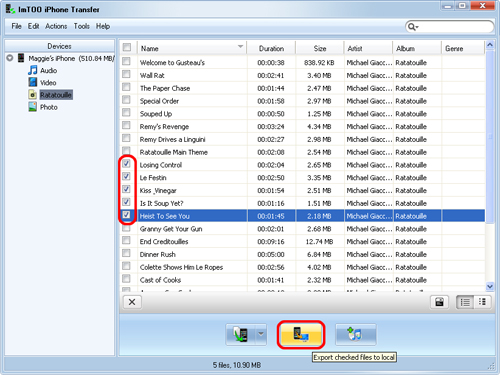Click the iPhone device icon
The width and height of the screenshot is (500, 375).
(x=21, y=58)
